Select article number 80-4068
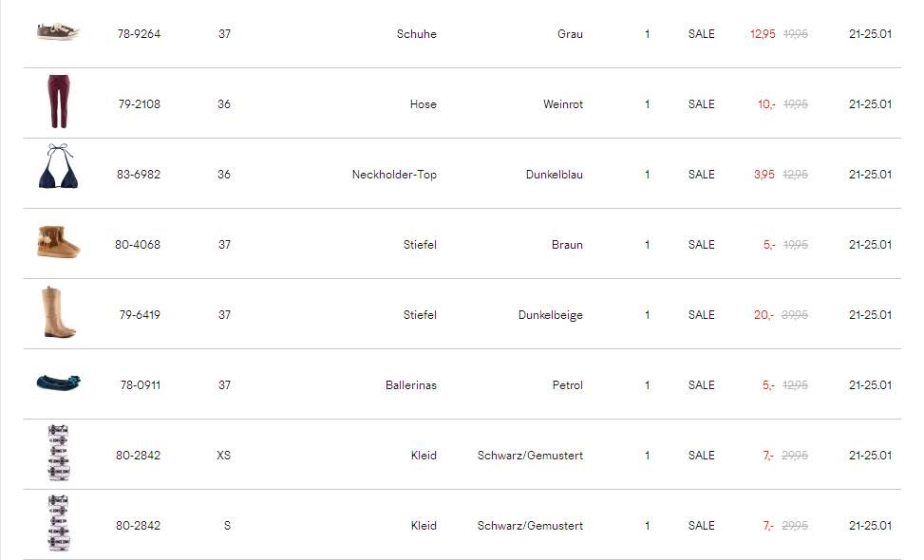Screen dimensions: 924x560 [138, 245]
